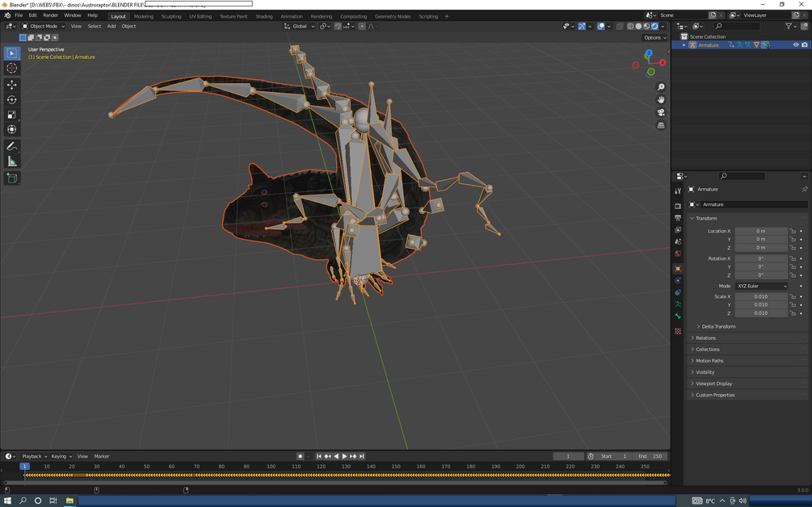The image size is (812, 507).
Task: Hide Armature using outliner eye icon
Action: coord(796,45)
